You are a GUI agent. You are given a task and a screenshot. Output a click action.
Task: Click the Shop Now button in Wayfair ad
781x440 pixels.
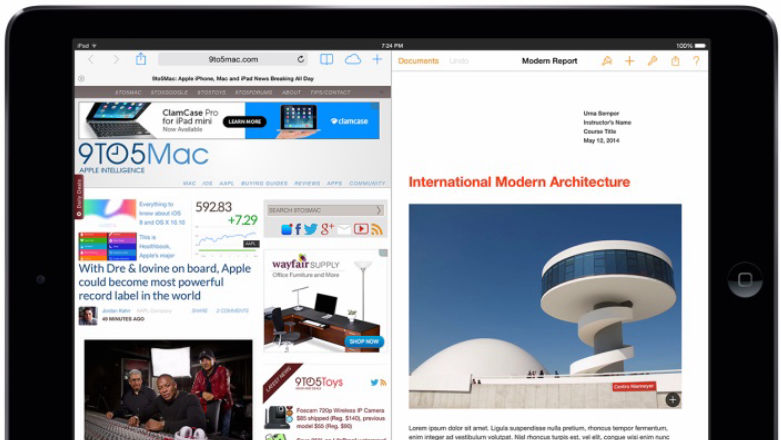click(x=364, y=342)
